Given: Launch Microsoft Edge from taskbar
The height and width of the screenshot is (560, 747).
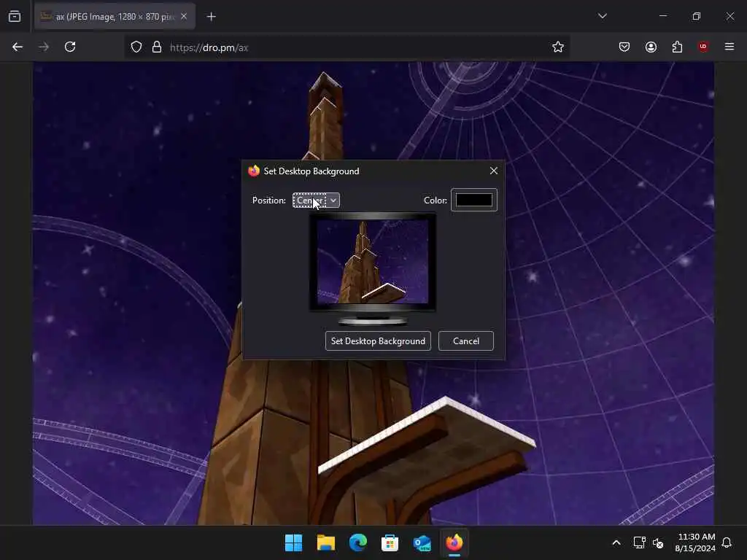Looking at the screenshot, I should (x=357, y=542).
